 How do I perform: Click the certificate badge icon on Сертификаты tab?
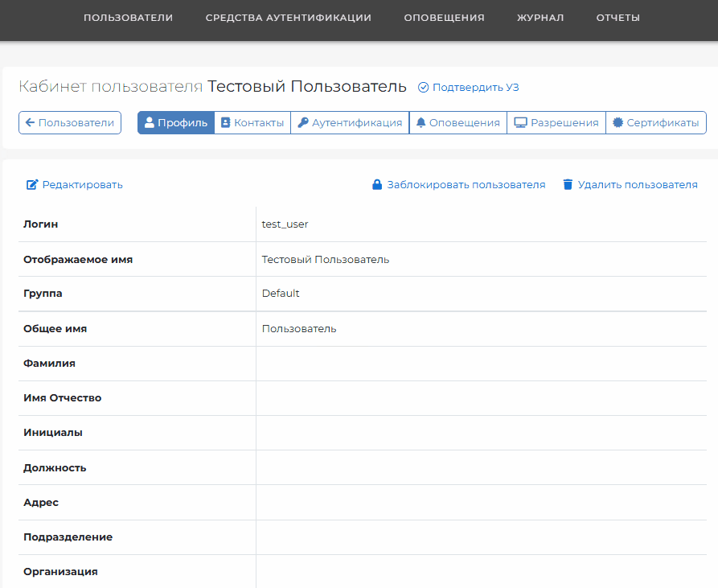617,122
